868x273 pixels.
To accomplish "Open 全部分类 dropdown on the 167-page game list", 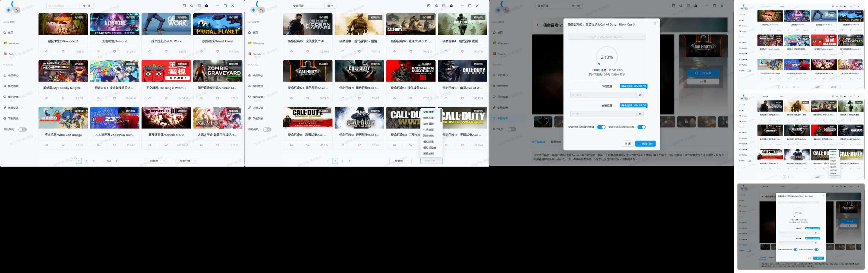I will tap(187, 161).
